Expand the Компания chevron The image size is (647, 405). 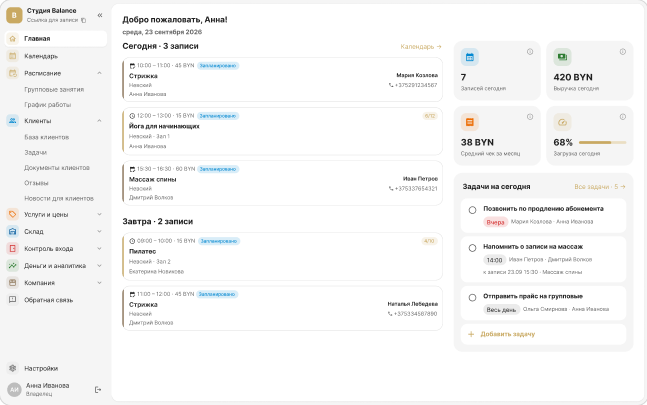tap(99, 283)
